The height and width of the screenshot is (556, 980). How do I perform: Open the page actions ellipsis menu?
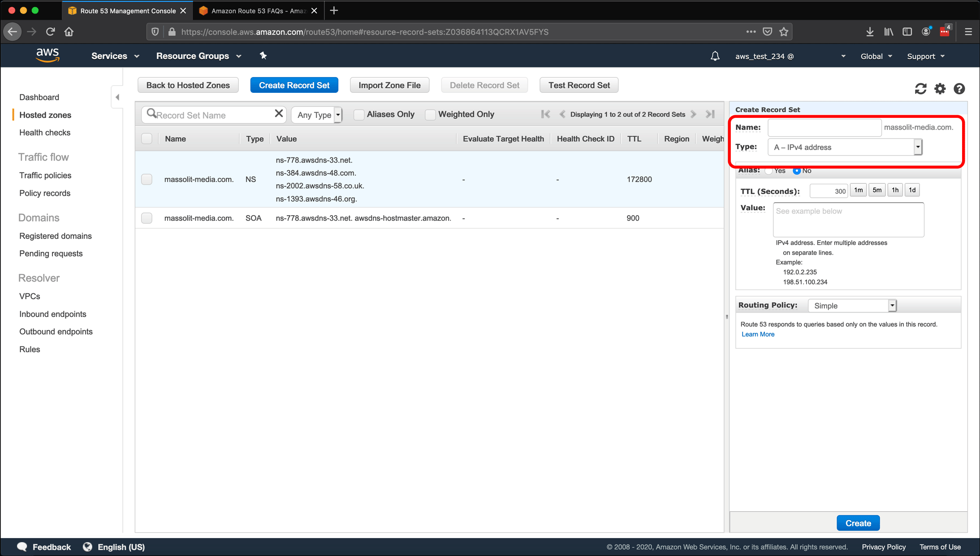(x=751, y=32)
